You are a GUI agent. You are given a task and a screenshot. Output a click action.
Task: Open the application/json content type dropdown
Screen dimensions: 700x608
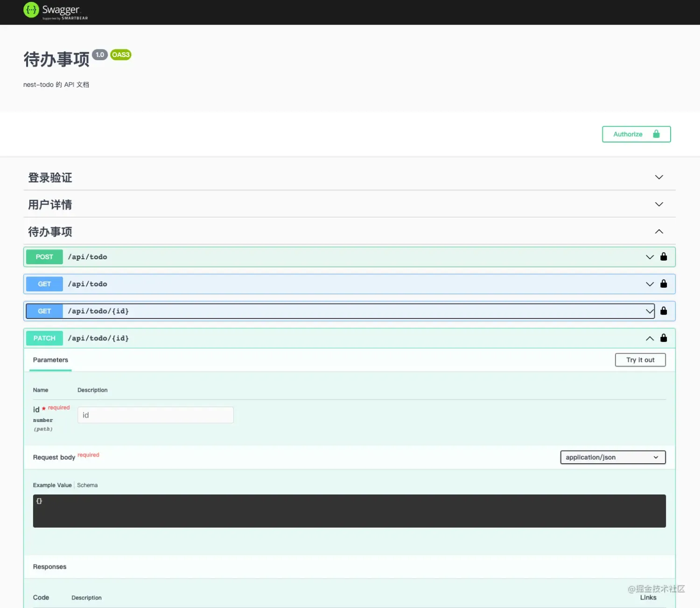coord(612,457)
